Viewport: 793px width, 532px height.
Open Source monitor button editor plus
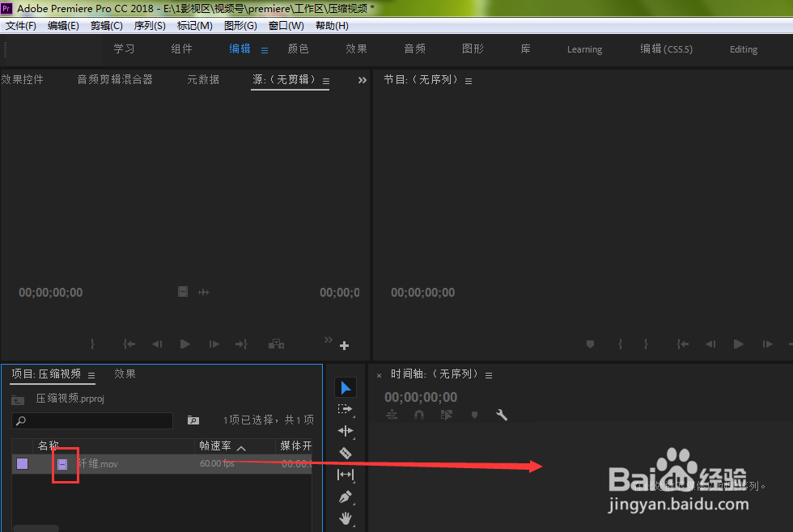point(345,345)
